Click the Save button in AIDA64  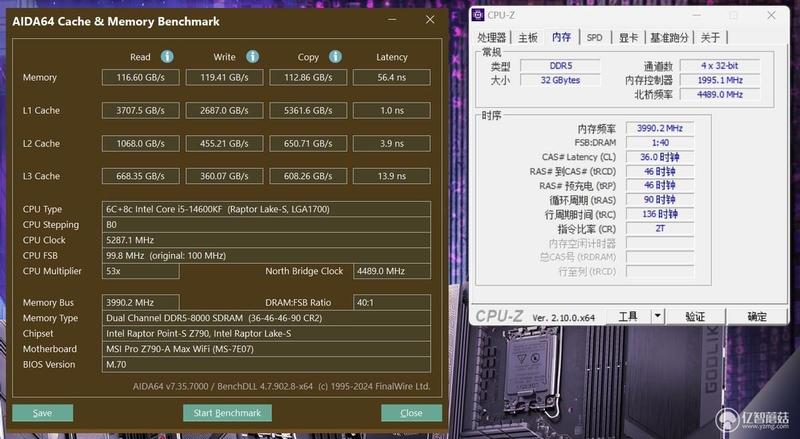click(42, 413)
